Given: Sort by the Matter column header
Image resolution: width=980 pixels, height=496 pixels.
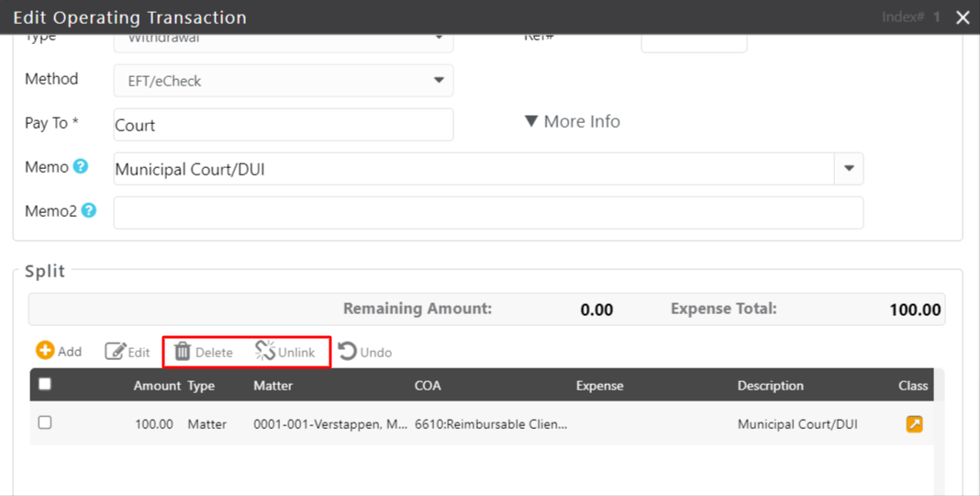Looking at the screenshot, I should click(x=273, y=386).
